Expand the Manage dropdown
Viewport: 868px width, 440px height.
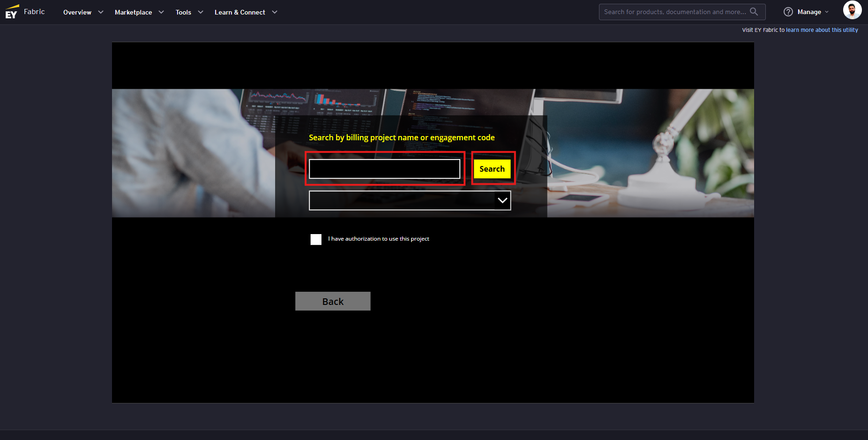pos(813,12)
